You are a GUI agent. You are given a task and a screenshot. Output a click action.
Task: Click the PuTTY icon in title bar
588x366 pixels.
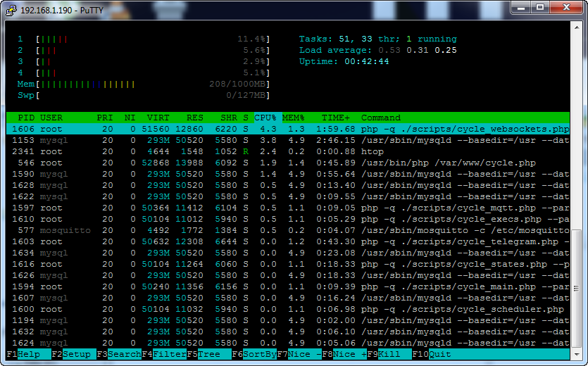point(11,8)
